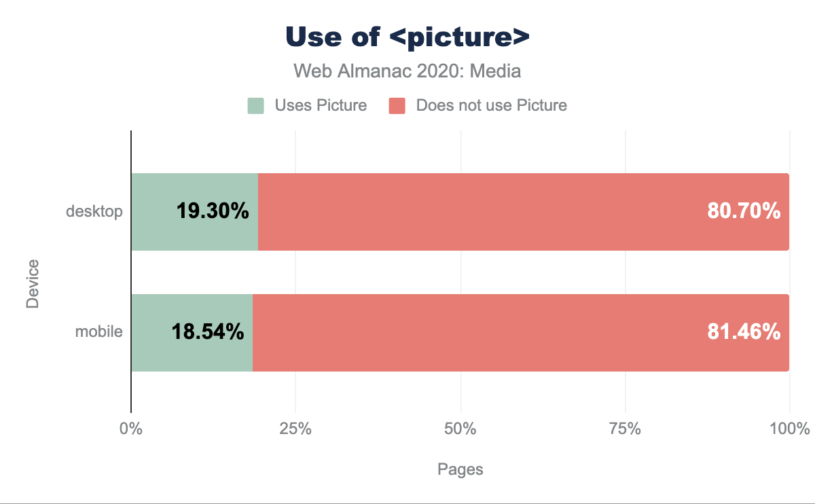Click the 0% tick label
Screen dimensions: 815x504
(x=130, y=429)
